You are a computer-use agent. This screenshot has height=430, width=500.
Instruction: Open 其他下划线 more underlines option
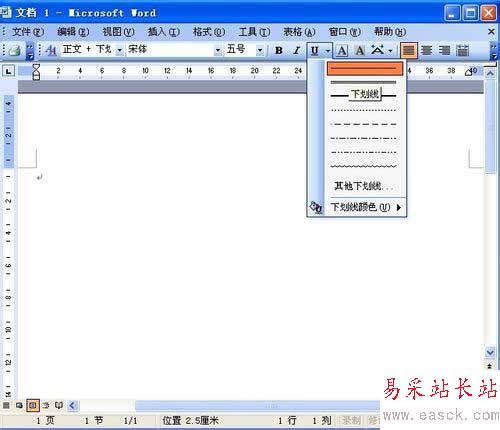point(364,186)
